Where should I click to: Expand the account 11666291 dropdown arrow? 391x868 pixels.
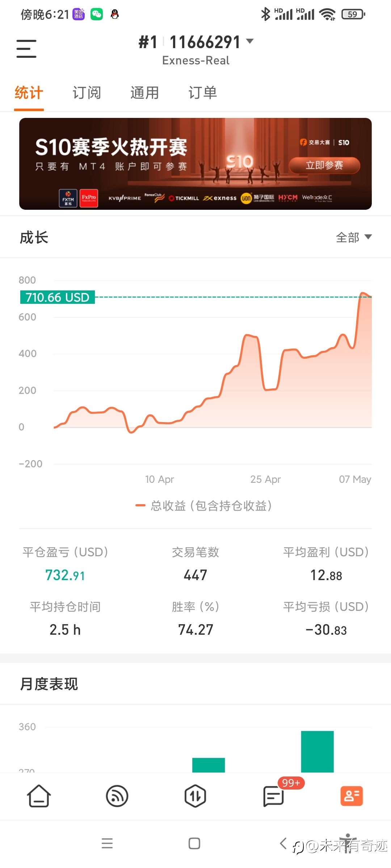tap(250, 41)
